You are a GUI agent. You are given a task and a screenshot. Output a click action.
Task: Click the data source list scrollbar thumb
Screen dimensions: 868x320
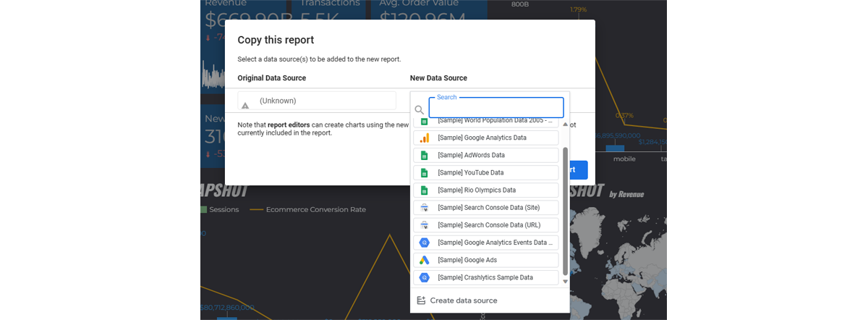point(565,210)
